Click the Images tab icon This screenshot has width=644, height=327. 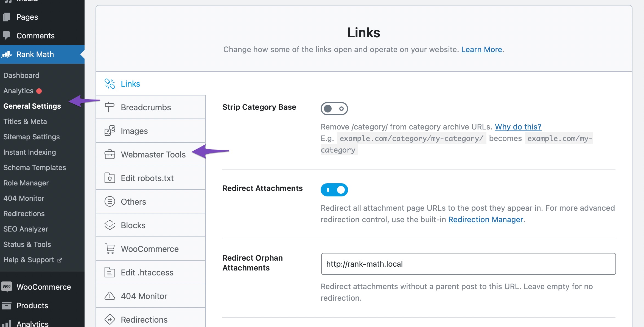110,131
